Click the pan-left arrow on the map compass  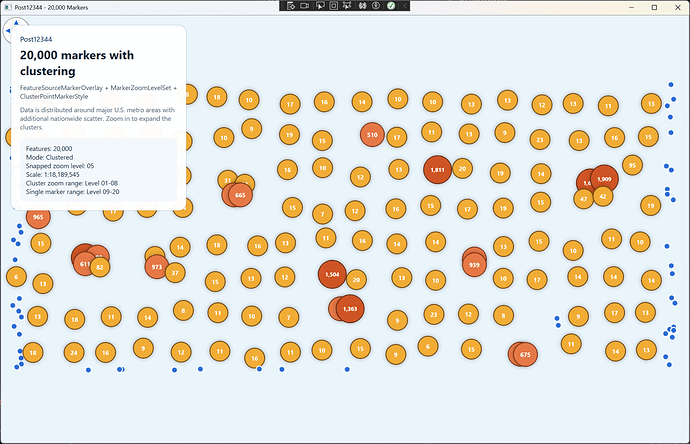point(7,30)
